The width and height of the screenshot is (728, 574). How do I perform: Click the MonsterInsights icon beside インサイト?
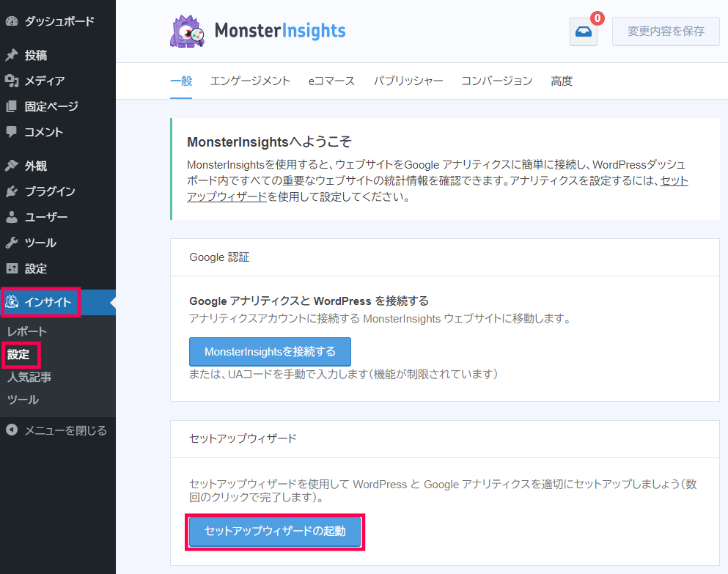pos(12,302)
